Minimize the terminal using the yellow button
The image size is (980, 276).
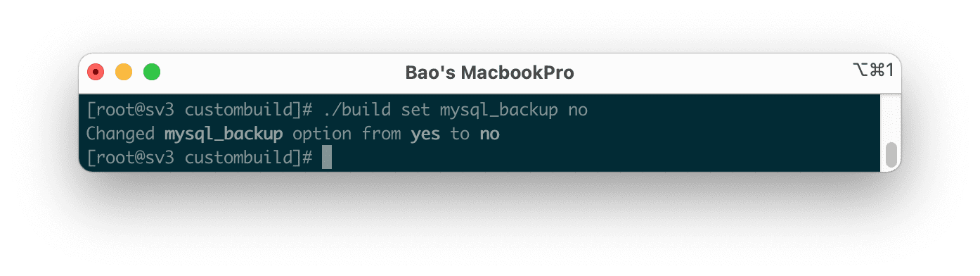(x=124, y=72)
